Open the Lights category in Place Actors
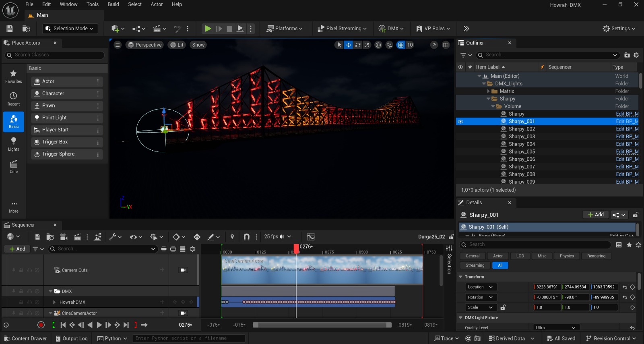This screenshot has width=644, height=344. pyautogui.click(x=13, y=144)
